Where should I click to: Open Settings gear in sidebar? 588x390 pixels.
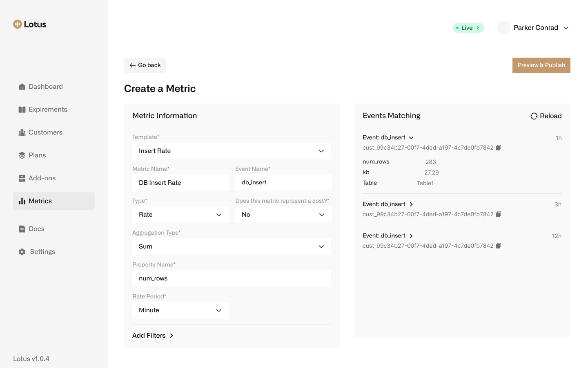point(22,252)
